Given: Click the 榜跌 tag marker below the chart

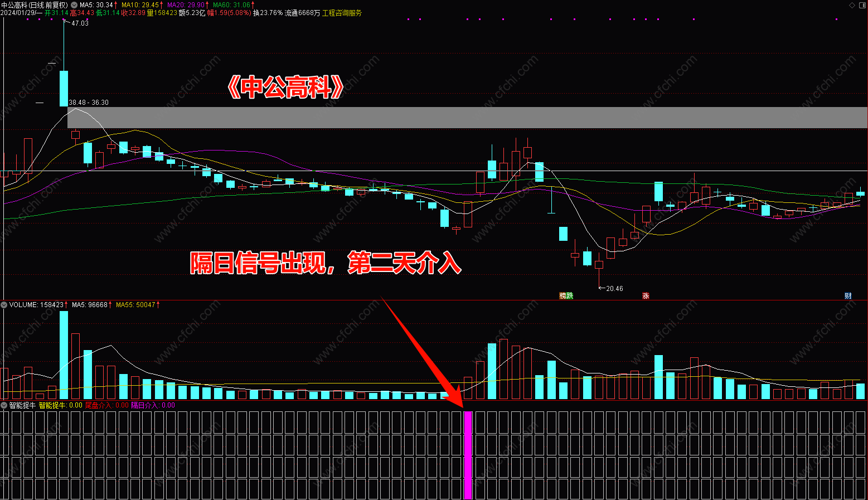Looking at the screenshot, I should coord(566,295).
